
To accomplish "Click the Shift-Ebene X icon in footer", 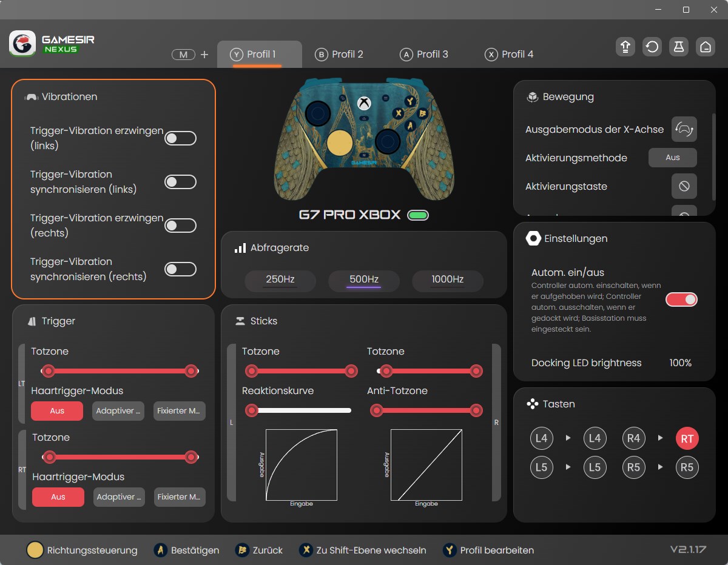I will (x=306, y=550).
